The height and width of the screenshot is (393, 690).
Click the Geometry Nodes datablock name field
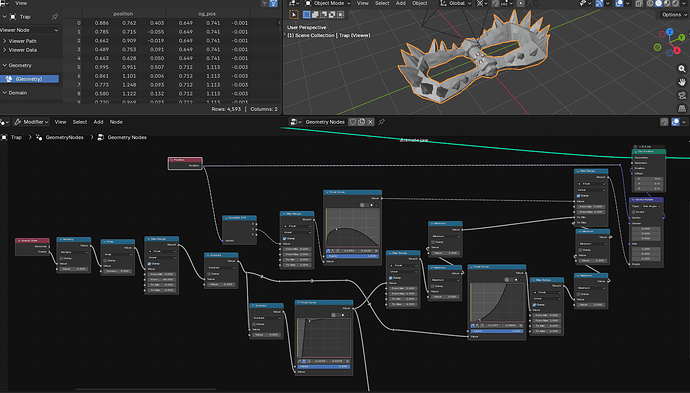pos(325,122)
